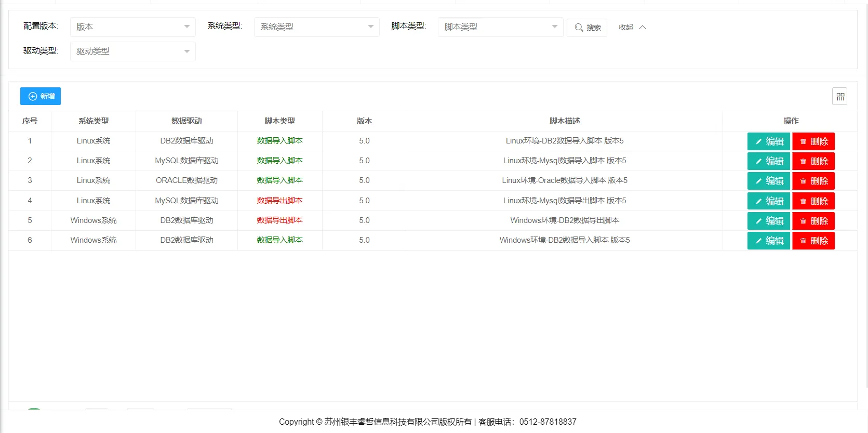Collapse the filter panel using 收起

click(x=632, y=28)
